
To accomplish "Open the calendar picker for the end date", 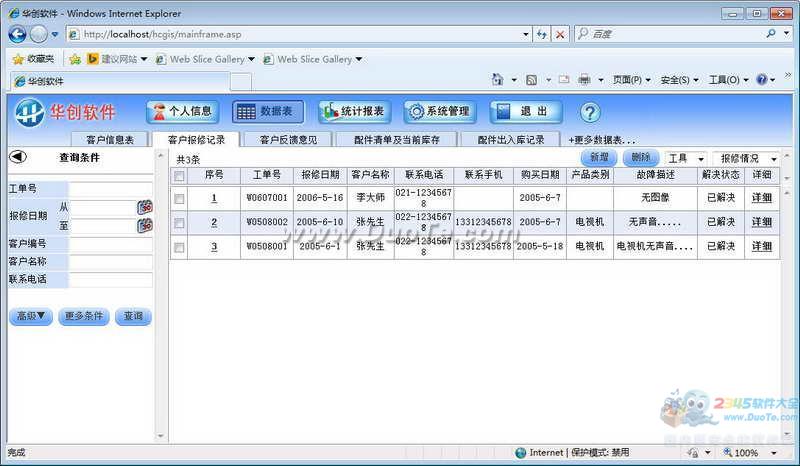I will point(145,226).
